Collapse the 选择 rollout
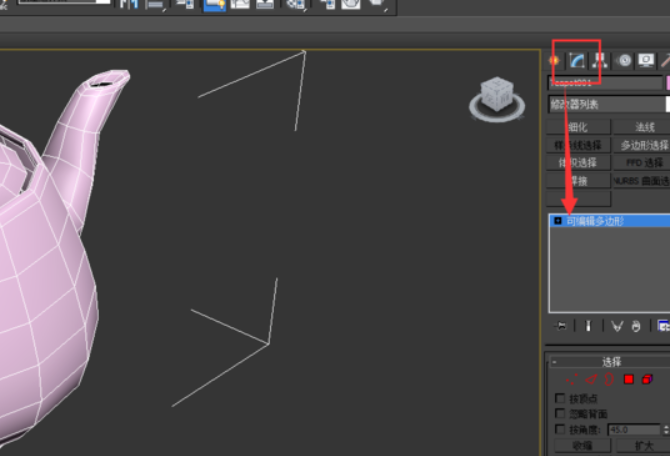The width and height of the screenshot is (670, 456). 610,361
